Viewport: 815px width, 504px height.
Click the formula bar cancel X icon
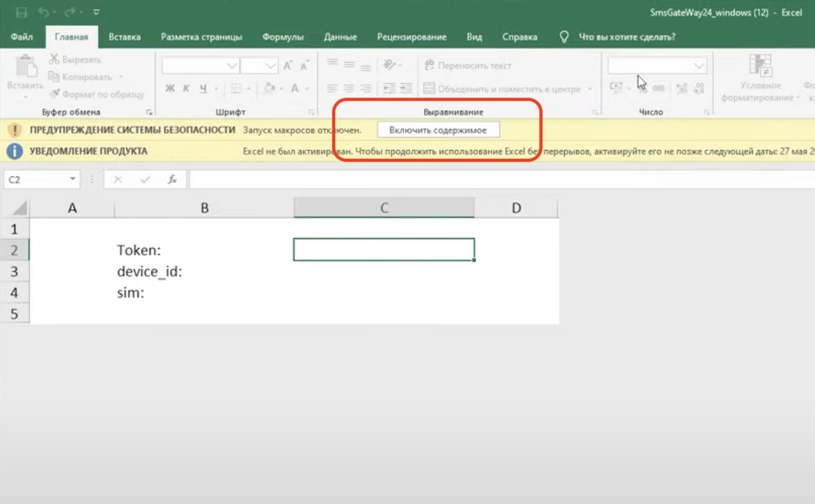point(117,180)
